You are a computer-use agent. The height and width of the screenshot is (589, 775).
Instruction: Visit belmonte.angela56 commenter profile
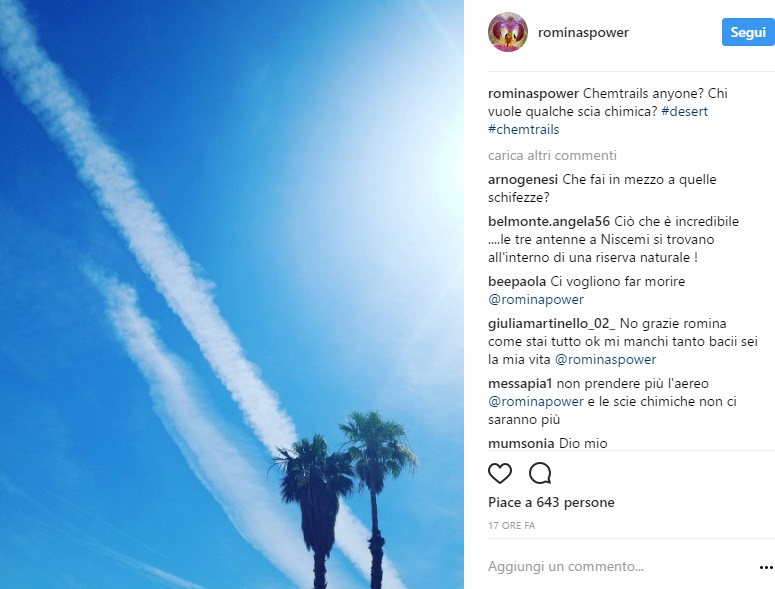(549, 221)
